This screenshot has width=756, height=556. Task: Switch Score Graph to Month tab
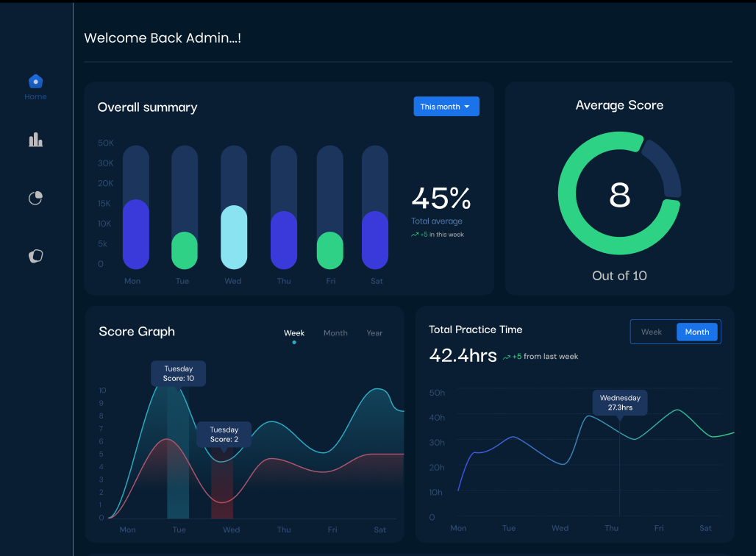coord(335,333)
